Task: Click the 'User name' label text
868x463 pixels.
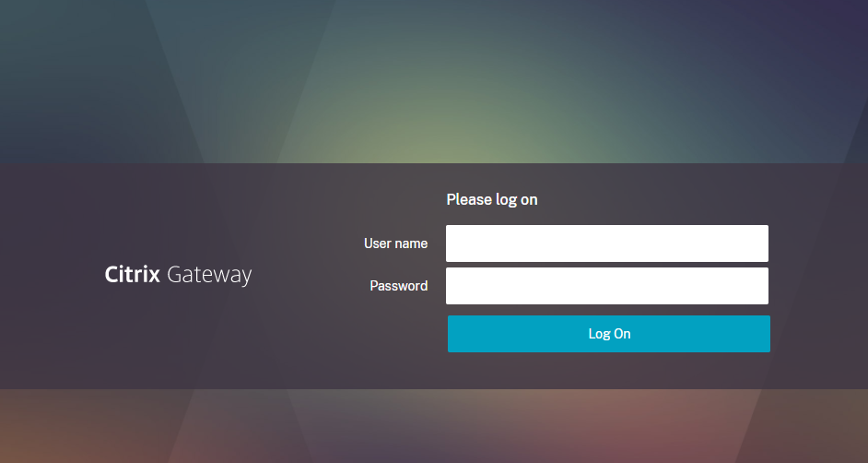Action: tap(396, 243)
